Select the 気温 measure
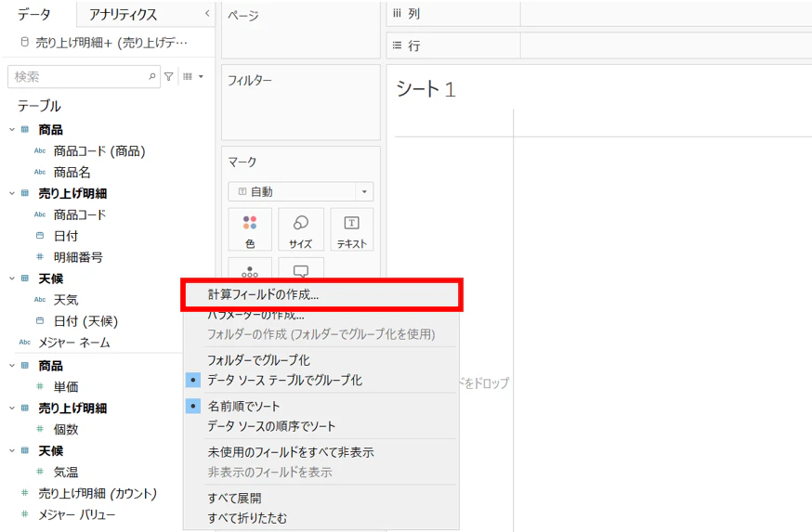This screenshot has height=532, width=812. point(66,472)
